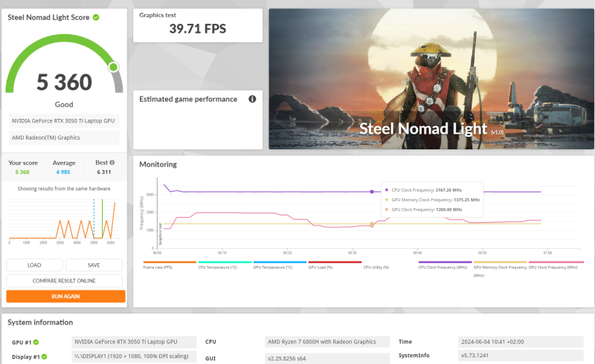Screen dimensions: 595x364
Task: Click the NVIDIA GeForce RTX 3050 Ti label under score
Action: 64,120
